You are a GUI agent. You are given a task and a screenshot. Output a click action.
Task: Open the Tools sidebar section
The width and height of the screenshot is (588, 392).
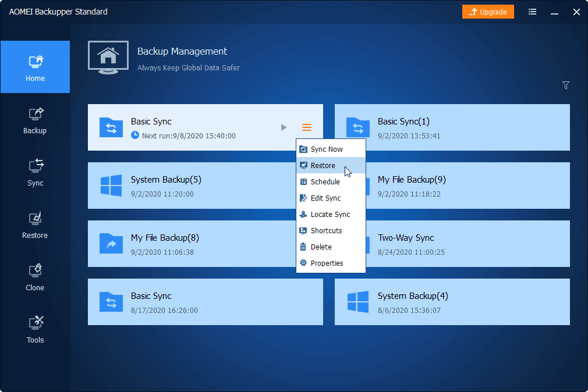tap(36, 330)
